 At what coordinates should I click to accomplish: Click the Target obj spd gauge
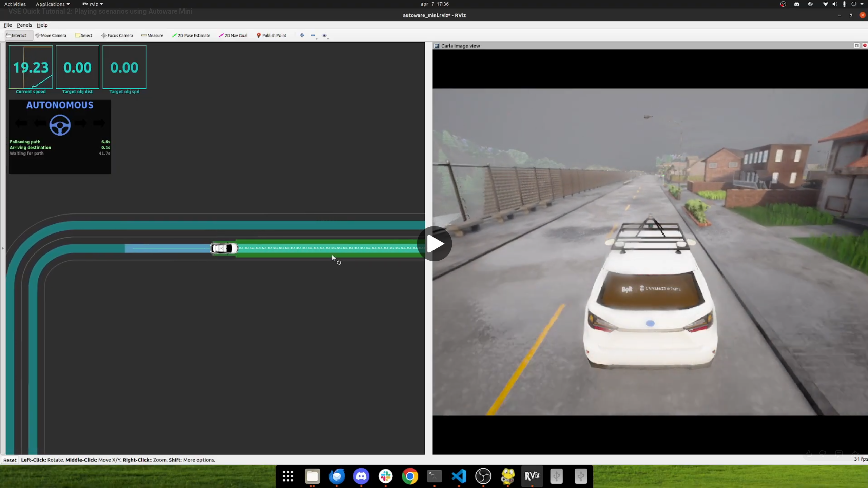pos(124,67)
